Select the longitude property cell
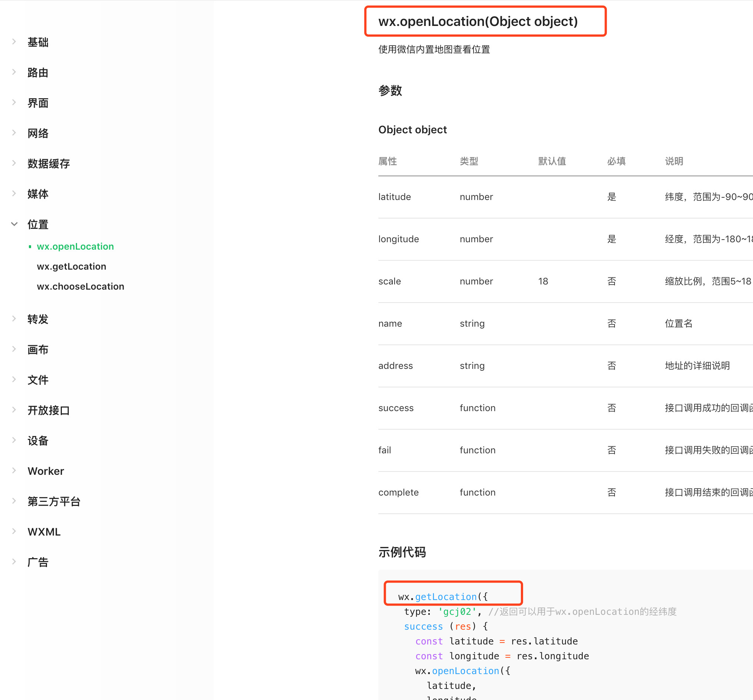This screenshot has height=700, width=753. coord(399,239)
